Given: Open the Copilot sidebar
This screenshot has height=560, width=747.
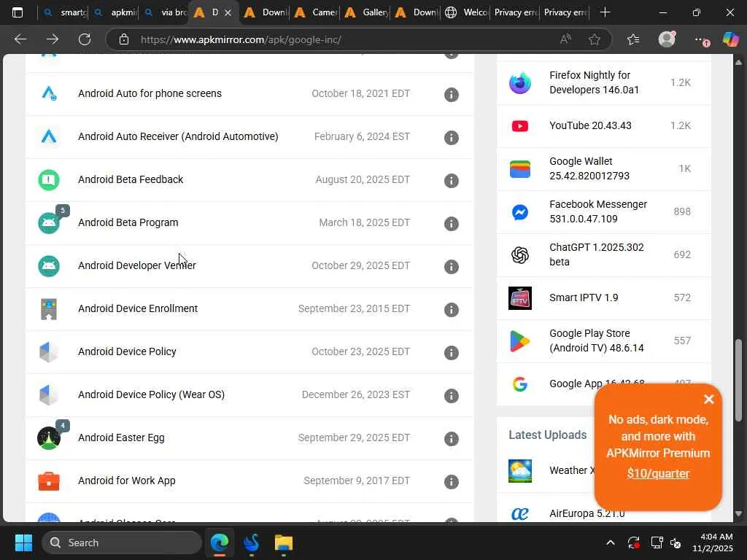Looking at the screenshot, I should click(x=729, y=39).
